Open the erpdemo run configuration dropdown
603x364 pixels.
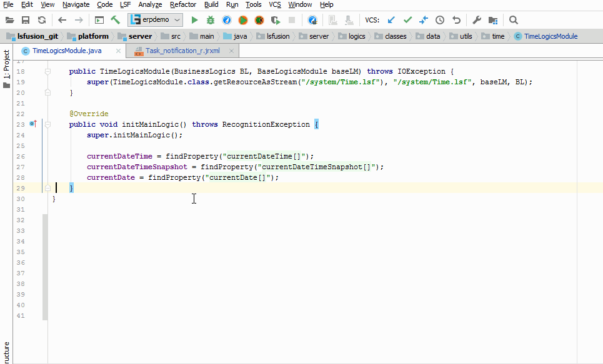(x=177, y=19)
